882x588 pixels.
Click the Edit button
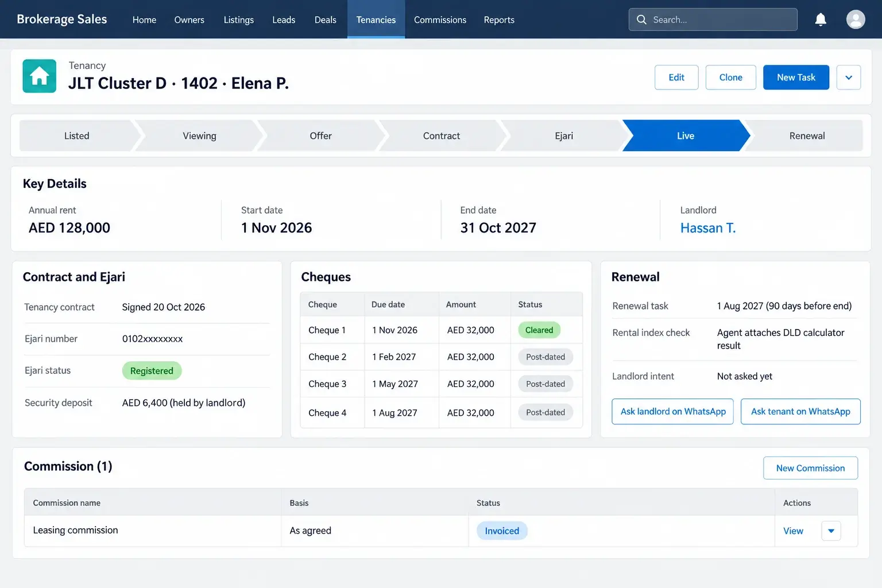(x=676, y=78)
